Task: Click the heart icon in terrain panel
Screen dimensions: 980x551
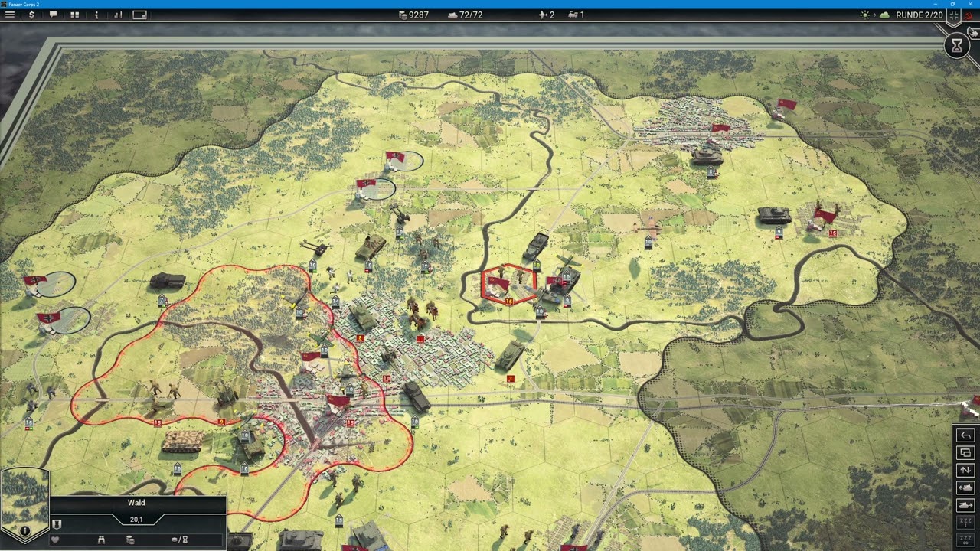Action: [55, 540]
